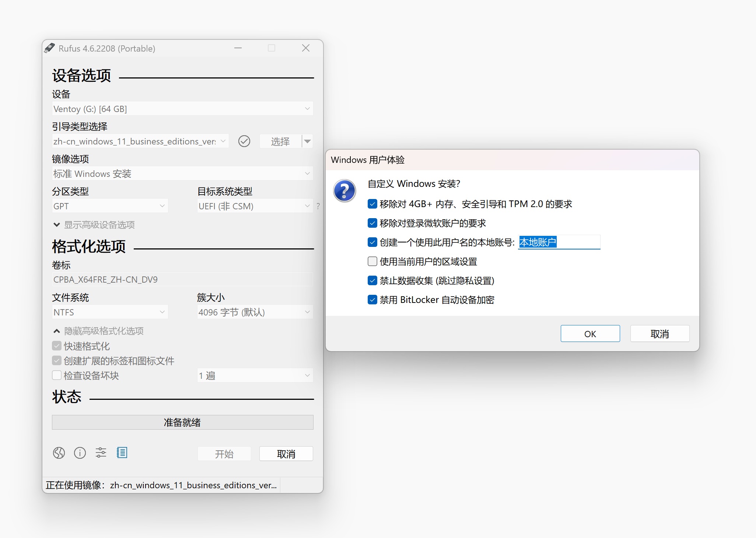This screenshot has width=756, height=538.
Task: Click status bar text 正在使用镜像
Action: point(161,485)
